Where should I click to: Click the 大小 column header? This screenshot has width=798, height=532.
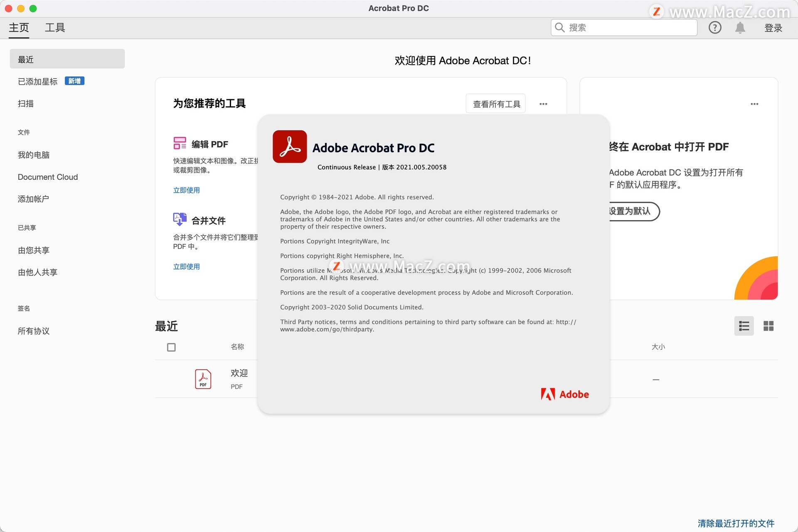[x=658, y=347]
